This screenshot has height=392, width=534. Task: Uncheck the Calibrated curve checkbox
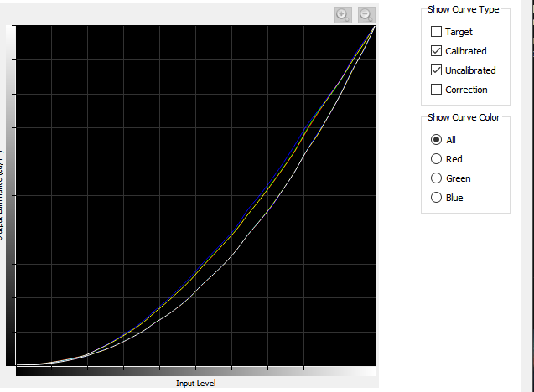point(436,51)
